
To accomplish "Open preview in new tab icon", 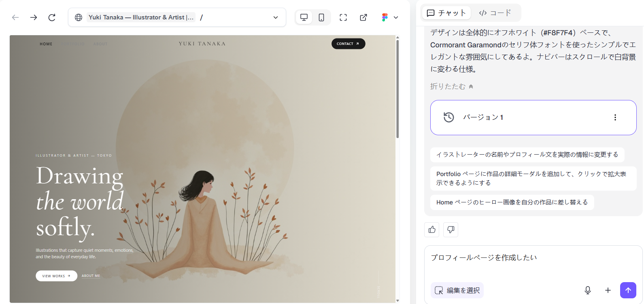I will tap(363, 17).
